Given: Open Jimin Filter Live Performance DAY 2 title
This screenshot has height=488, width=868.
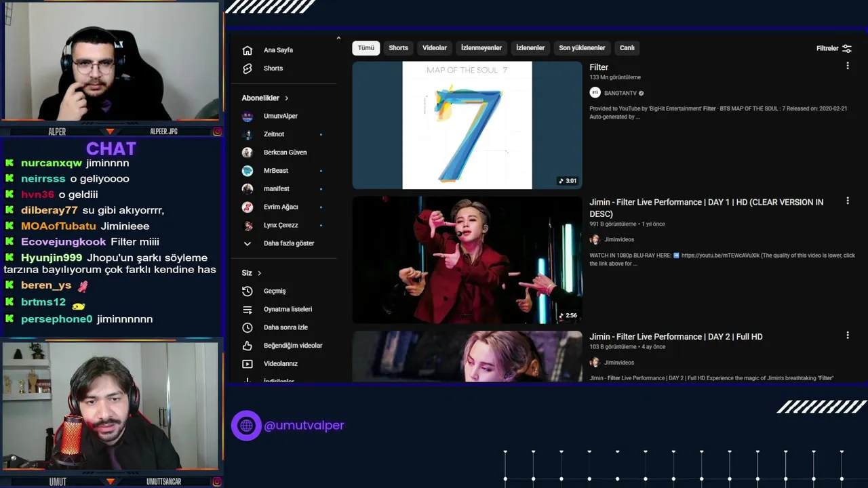Looking at the screenshot, I should point(676,337).
